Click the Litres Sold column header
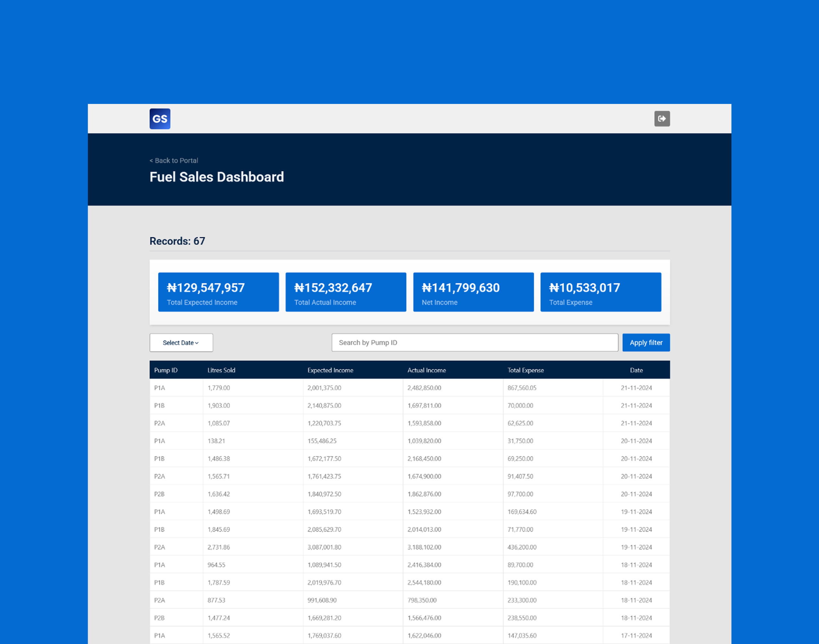Viewport: 819px width, 644px height. [221, 370]
